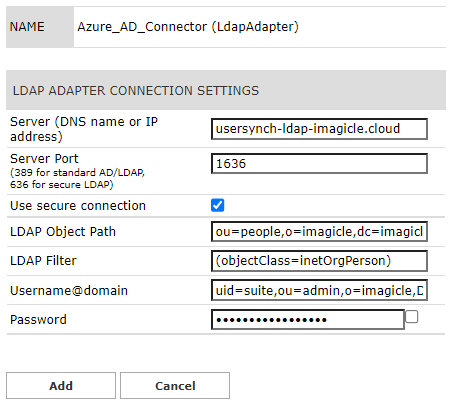Click the Password label text
Image resolution: width=451 pixels, height=404 pixels.
click(x=38, y=320)
